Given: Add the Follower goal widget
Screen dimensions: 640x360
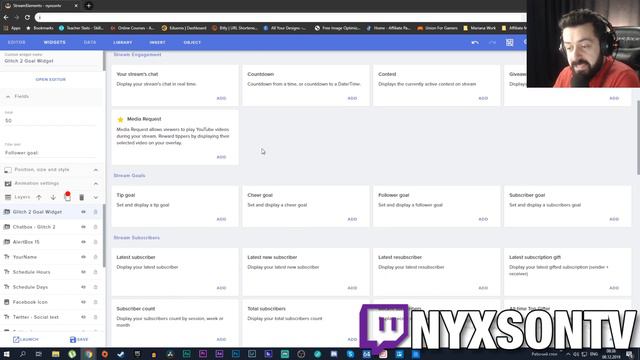Looking at the screenshot, I should [x=483, y=219].
